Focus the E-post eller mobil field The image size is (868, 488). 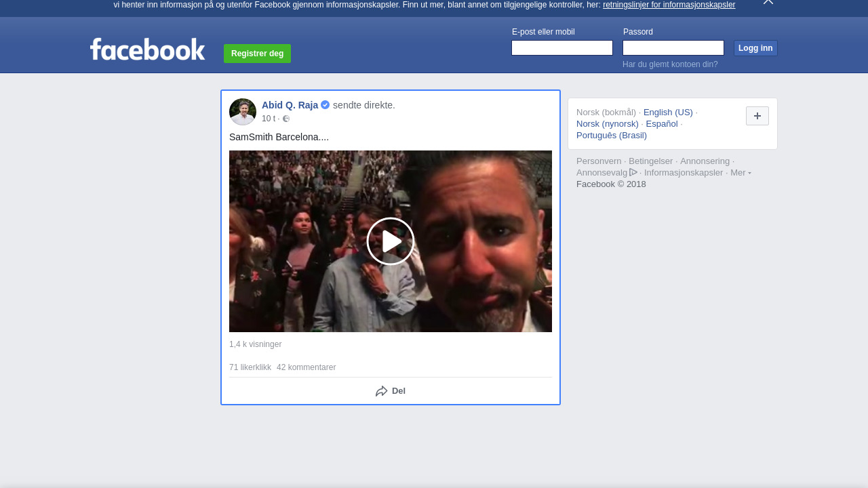click(562, 48)
